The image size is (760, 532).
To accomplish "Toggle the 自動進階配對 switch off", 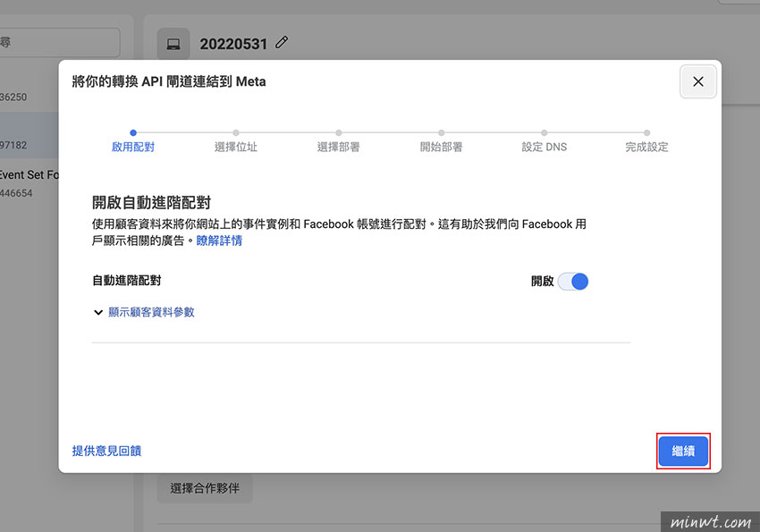I will tap(573, 282).
